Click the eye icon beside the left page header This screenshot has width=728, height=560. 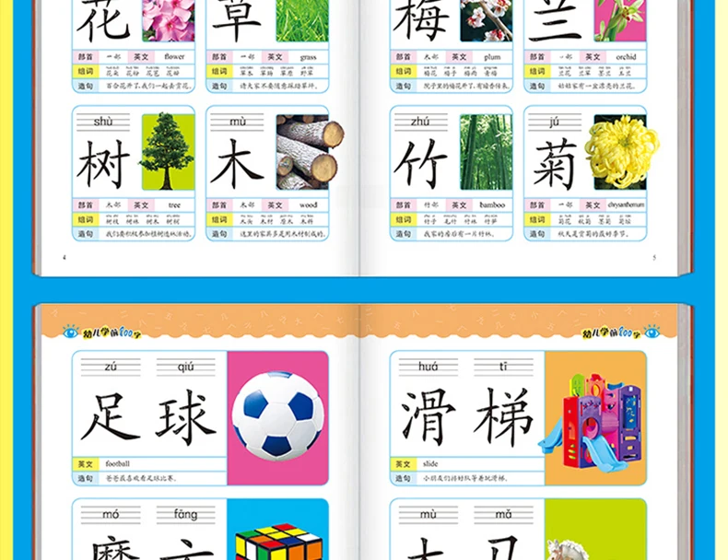(71, 332)
